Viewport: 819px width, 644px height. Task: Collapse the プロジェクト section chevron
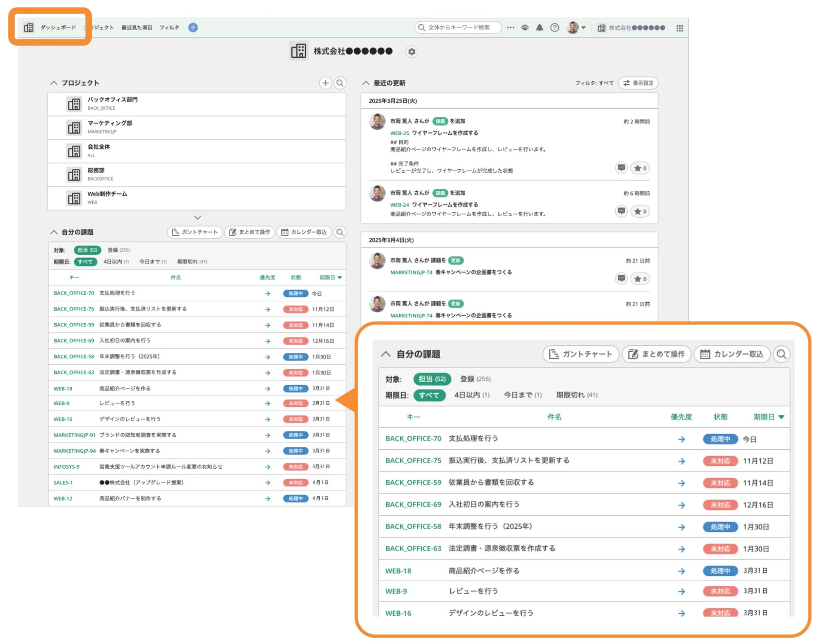[x=54, y=83]
